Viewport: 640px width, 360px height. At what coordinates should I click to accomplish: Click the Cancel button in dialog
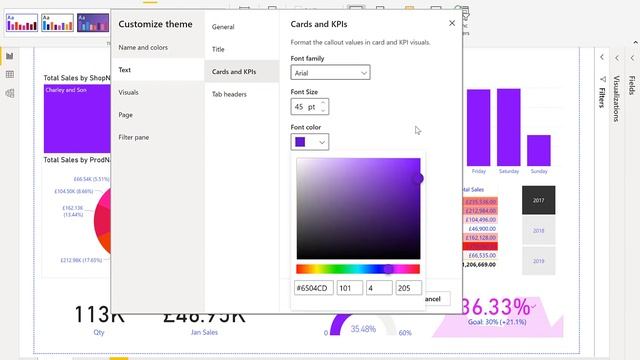pos(438,299)
